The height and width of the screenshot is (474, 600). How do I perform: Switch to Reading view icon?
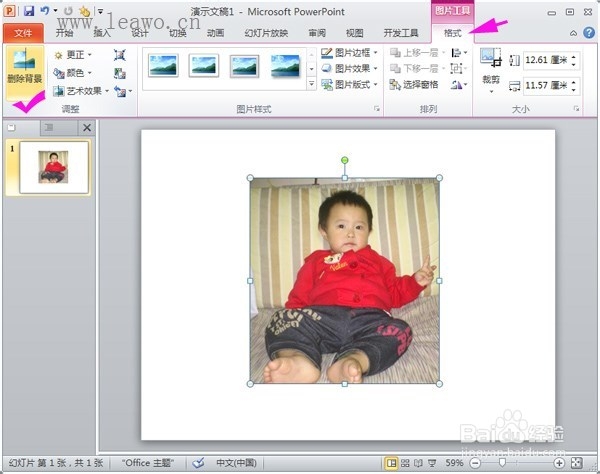[418, 463]
